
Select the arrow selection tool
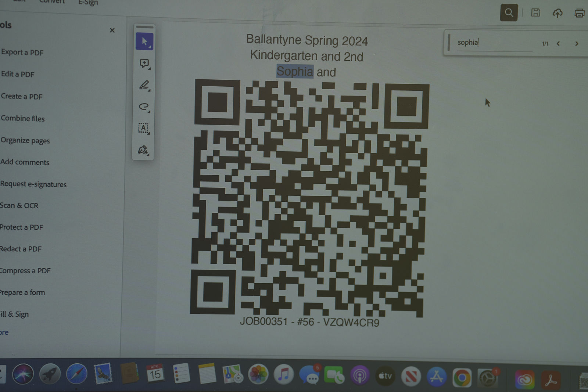(144, 41)
